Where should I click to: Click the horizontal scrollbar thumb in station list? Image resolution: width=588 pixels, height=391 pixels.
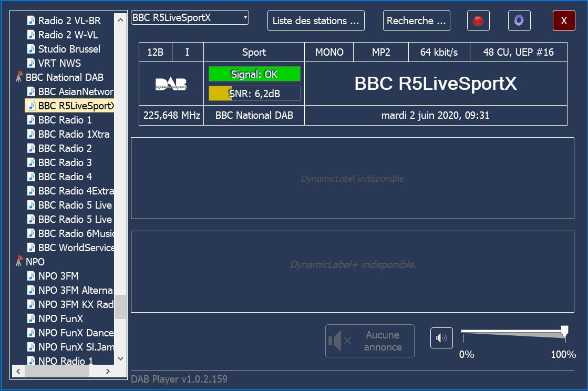57,371
